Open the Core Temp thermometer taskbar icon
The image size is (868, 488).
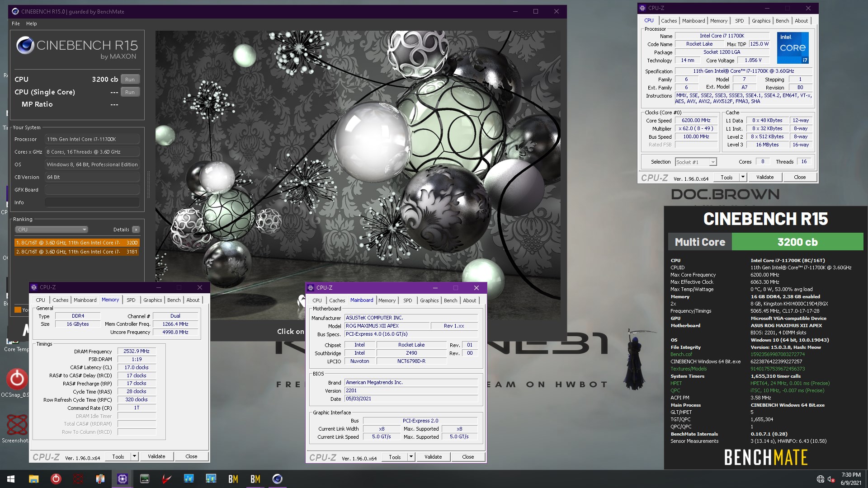[x=100, y=479]
